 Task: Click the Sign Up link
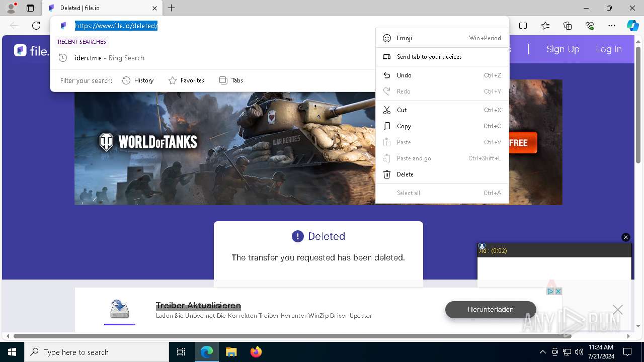click(x=562, y=49)
